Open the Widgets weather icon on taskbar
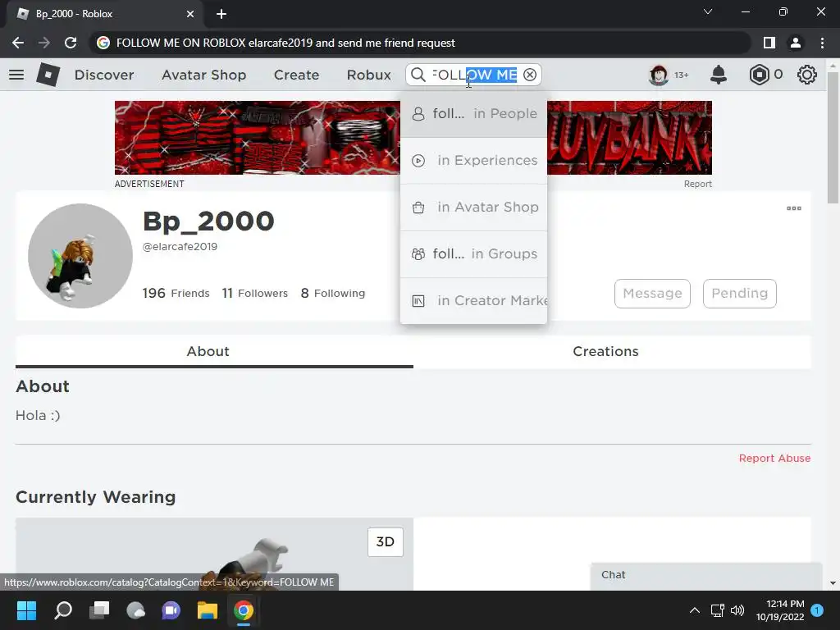Screen dimensions: 840x630 tap(135, 610)
